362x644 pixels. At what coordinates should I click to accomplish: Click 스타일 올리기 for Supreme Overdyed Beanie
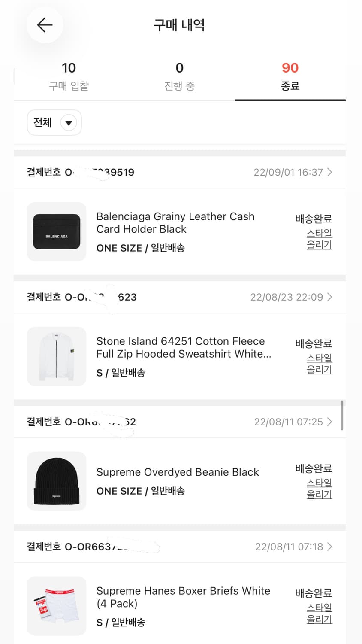point(319,489)
